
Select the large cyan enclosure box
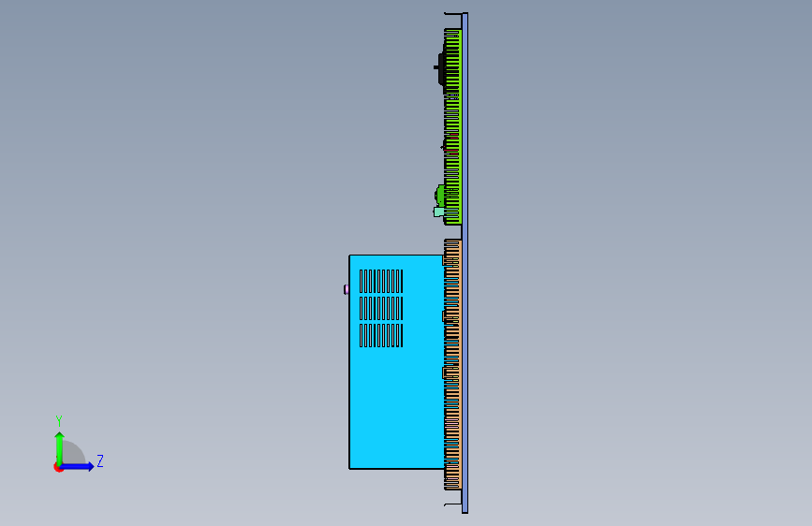[x=397, y=362]
